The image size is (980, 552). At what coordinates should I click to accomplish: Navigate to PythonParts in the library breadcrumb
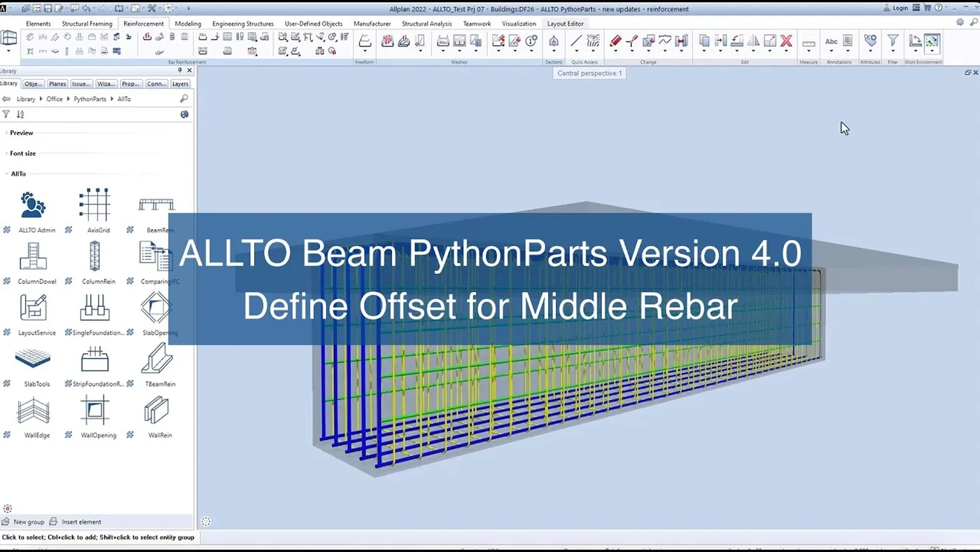pyautogui.click(x=90, y=99)
